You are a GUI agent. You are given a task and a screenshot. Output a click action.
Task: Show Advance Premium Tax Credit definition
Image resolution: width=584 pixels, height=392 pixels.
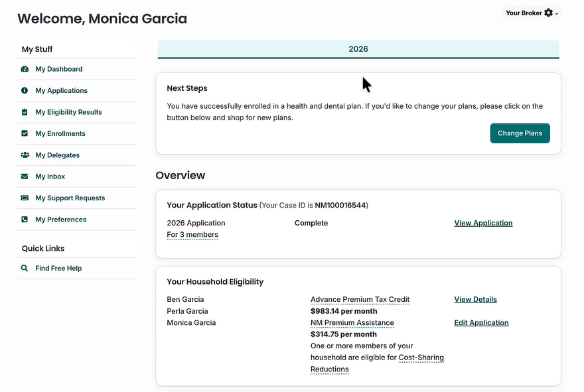click(x=360, y=300)
